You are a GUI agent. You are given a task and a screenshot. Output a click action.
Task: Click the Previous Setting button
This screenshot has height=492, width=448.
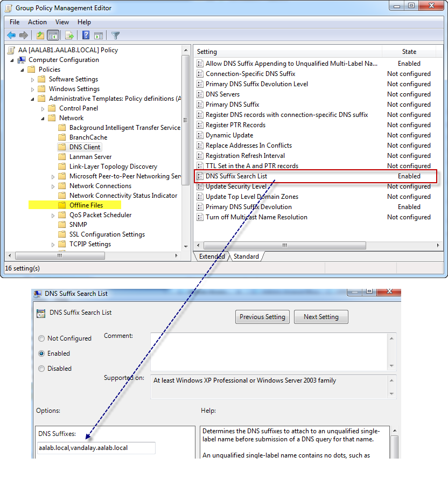click(x=262, y=317)
